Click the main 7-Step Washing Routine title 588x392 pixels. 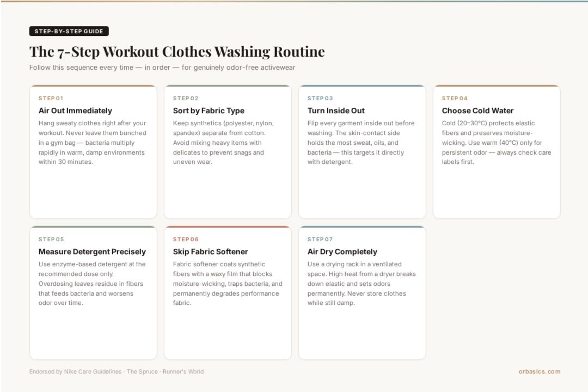[177, 52]
